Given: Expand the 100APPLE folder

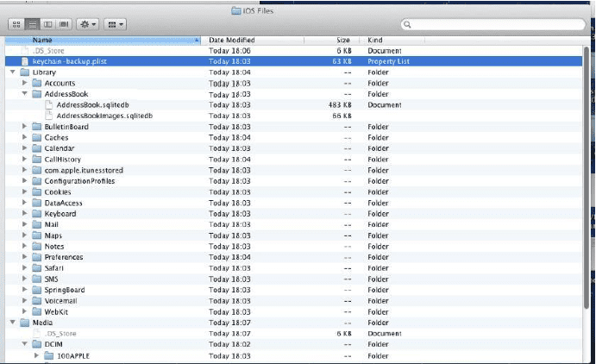Looking at the screenshot, I should 37,355.
